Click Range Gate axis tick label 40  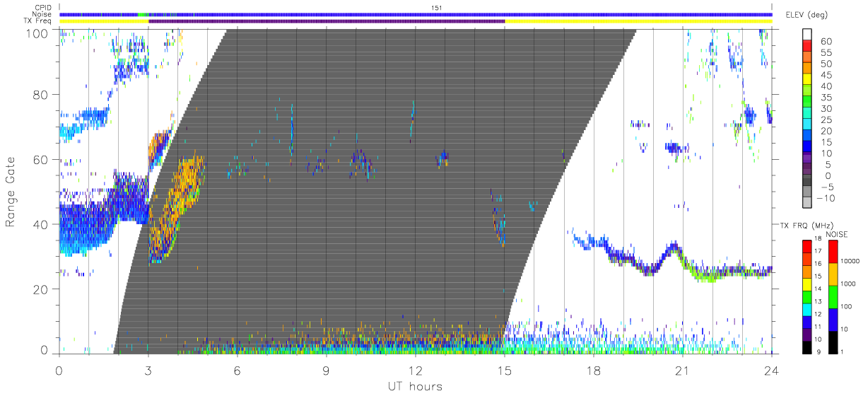click(x=42, y=224)
